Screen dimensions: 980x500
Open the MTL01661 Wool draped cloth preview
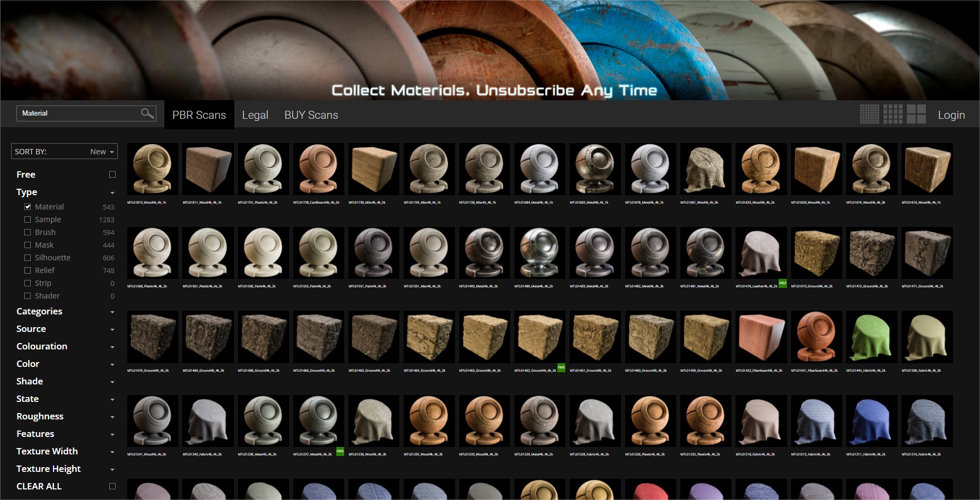pos(705,169)
